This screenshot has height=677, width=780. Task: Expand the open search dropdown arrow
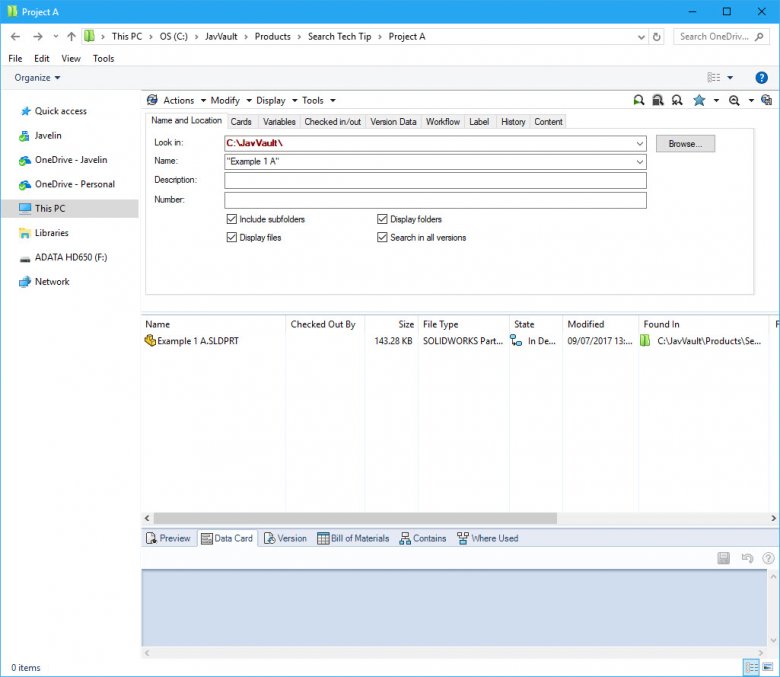click(x=751, y=100)
